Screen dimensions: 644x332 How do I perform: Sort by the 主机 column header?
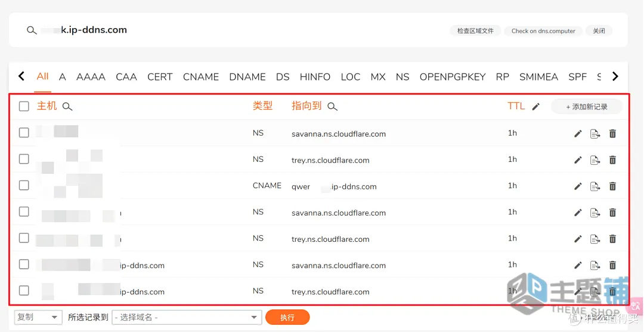pyautogui.click(x=47, y=106)
